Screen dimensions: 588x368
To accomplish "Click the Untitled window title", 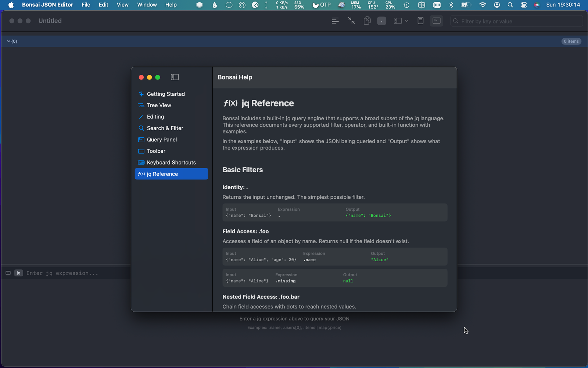I will [x=50, y=21].
